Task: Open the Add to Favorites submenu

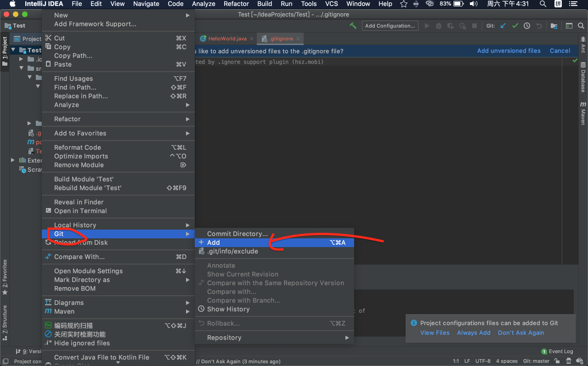Action: tap(118, 133)
